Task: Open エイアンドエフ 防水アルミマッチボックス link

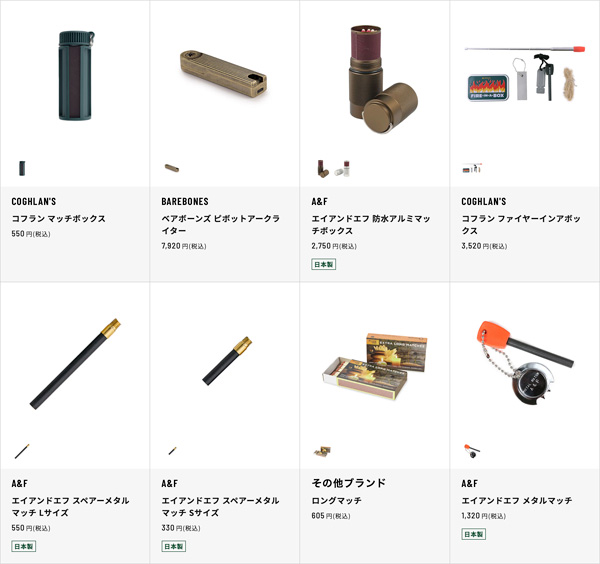Action: [x=371, y=225]
